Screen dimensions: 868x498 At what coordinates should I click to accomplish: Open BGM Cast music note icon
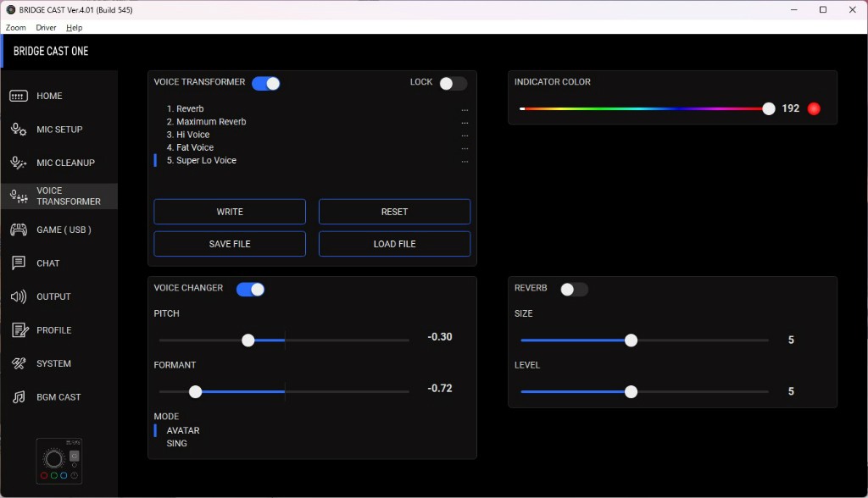[x=19, y=397]
